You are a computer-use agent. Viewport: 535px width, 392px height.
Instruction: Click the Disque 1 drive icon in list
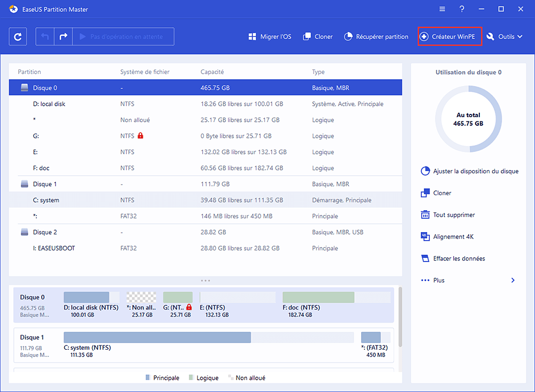pyautogui.click(x=25, y=184)
